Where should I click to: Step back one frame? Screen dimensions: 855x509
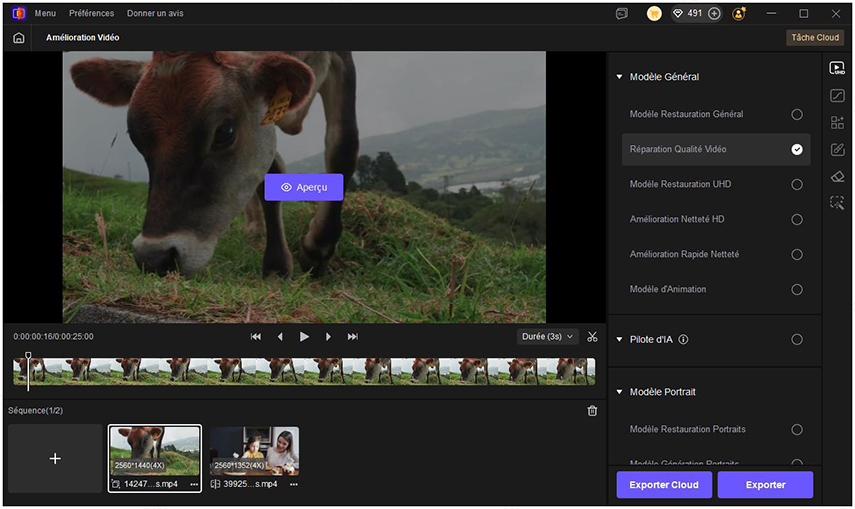click(x=280, y=337)
